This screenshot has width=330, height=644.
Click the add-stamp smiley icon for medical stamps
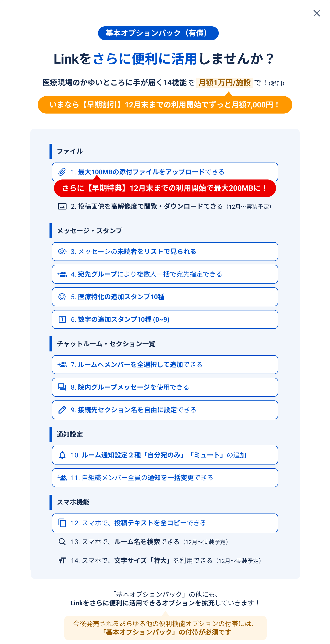pos(62,297)
